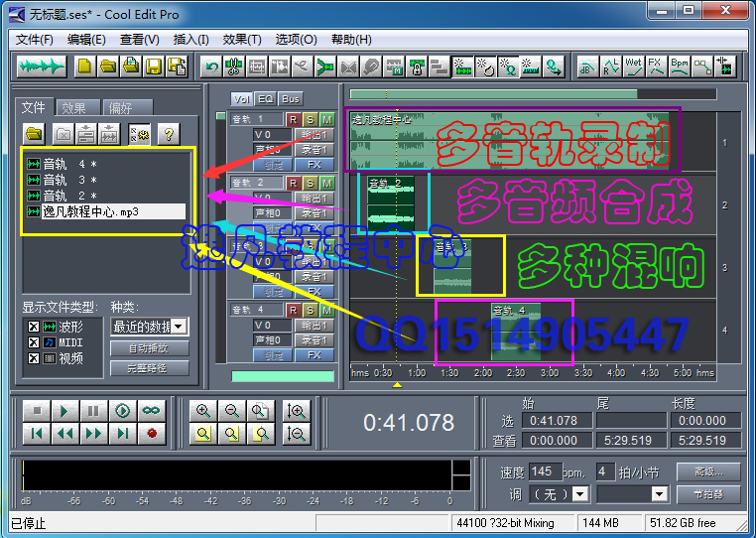This screenshot has width=756, height=538.
Task: Toggle the Wet envelope icon
Action: (x=634, y=67)
